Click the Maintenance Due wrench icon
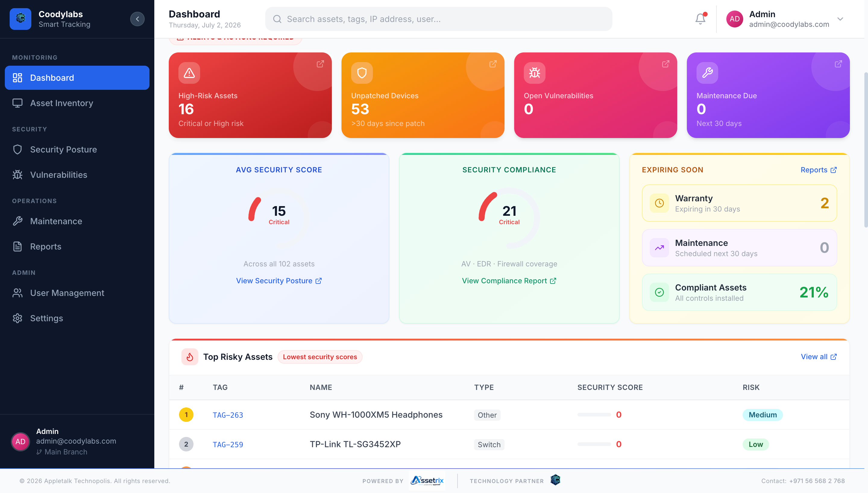Screen dimensions: 868x493 click(x=707, y=73)
